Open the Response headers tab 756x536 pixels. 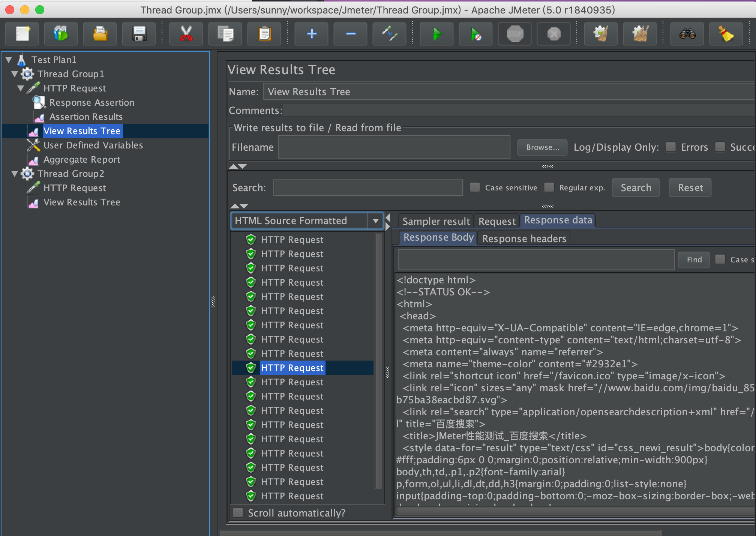524,238
